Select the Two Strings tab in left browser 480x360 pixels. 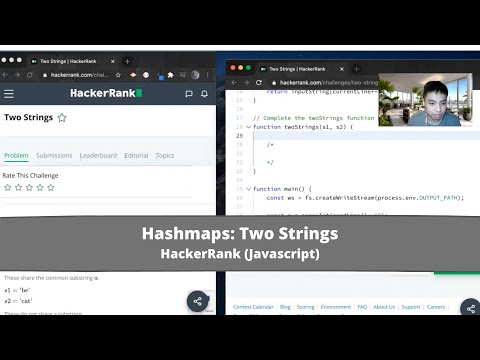73,61
